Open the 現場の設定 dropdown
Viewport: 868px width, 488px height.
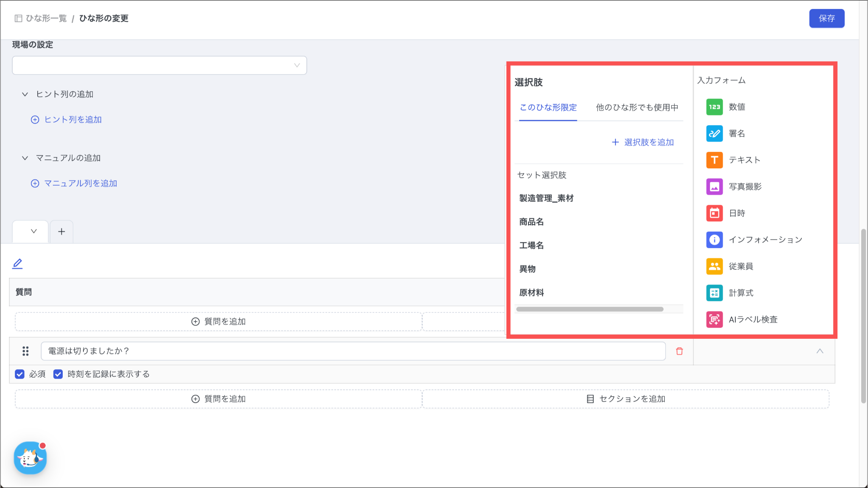coord(159,65)
